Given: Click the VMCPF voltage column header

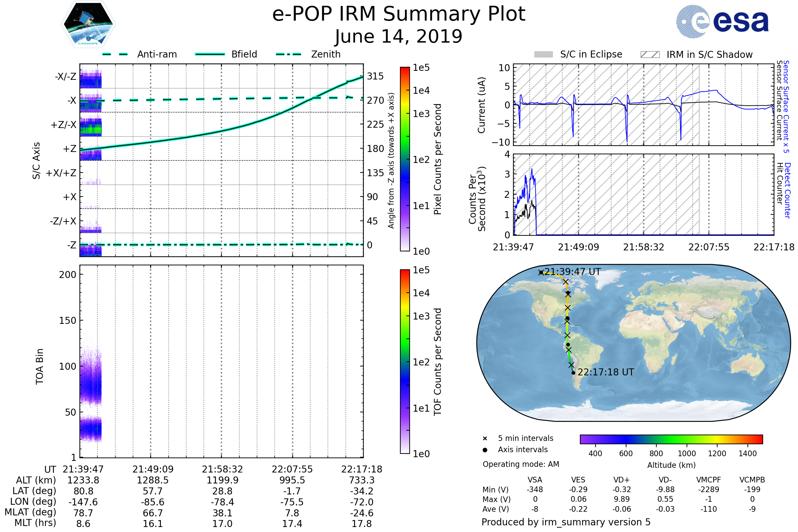Looking at the screenshot, I should (x=709, y=480).
